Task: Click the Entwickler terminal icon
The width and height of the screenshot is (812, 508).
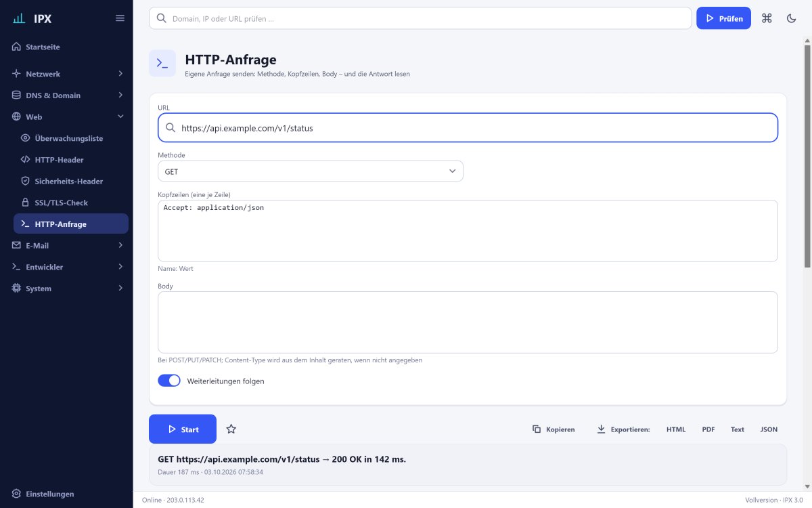Action: coord(17,267)
